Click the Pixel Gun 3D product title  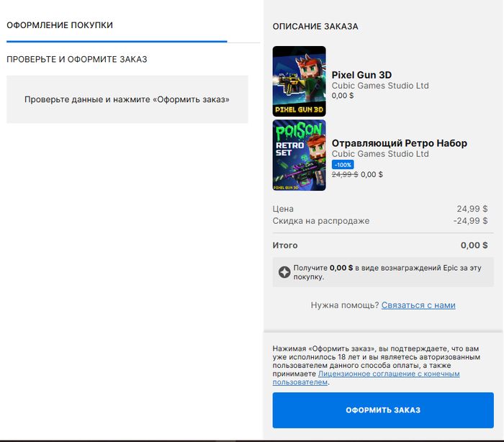(x=361, y=75)
